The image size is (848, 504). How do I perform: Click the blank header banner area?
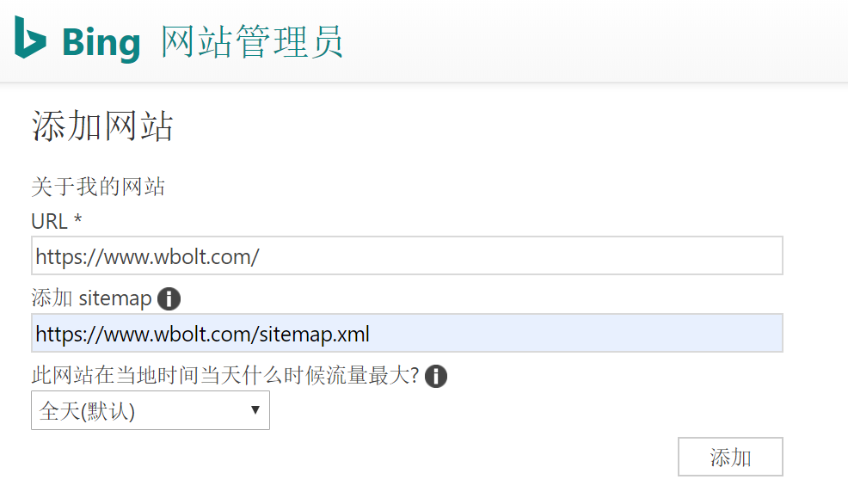tap(602, 41)
